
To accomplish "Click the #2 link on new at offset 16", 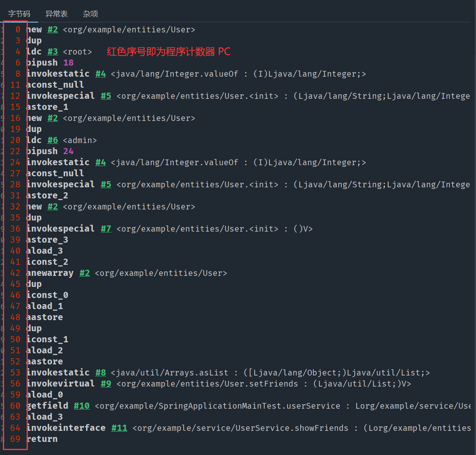I will pyautogui.click(x=52, y=118).
